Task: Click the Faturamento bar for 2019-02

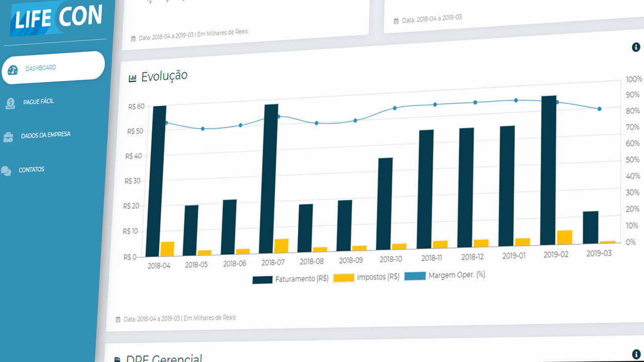Action: pos(548,170)
